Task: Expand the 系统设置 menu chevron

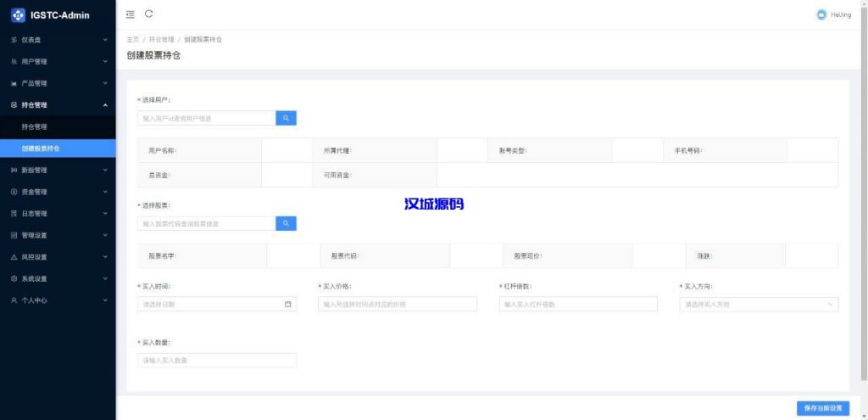Action: [105, 278]
